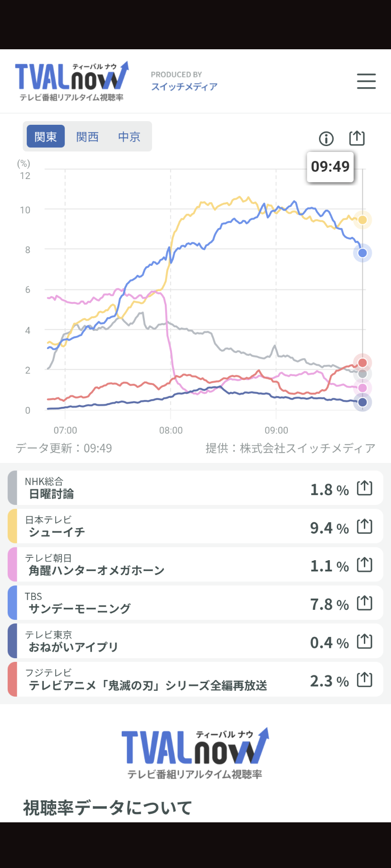This screenshot has height=868, width=391.
Task: Click the TVALnow footer logo
Action: point(195,754)
